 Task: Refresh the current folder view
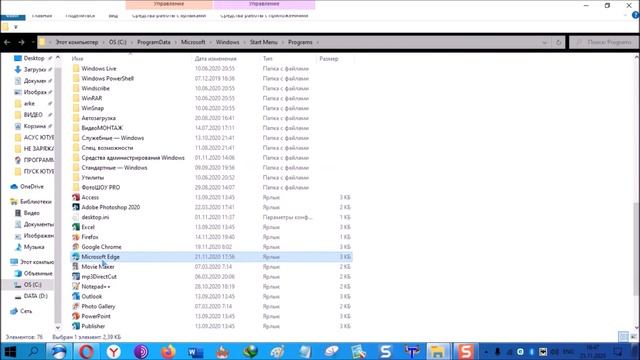(558, 42)
